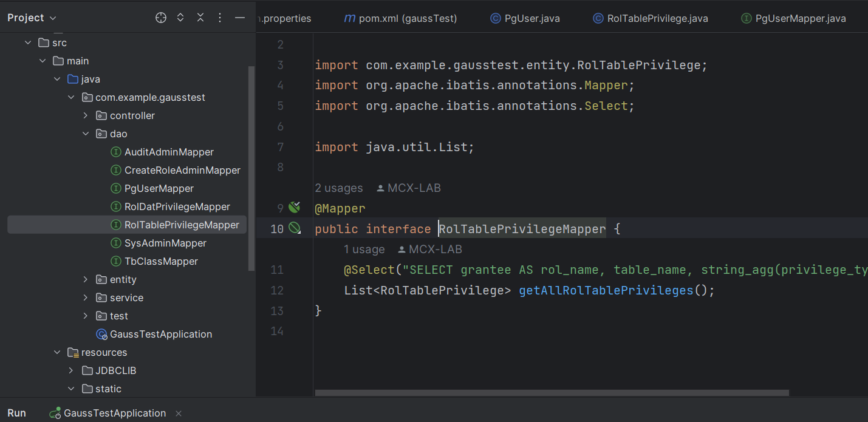This screenshot has width=868, height=422.
Task: Select TbClassMapper in the dao package
Action: click(x=161, y=261)
